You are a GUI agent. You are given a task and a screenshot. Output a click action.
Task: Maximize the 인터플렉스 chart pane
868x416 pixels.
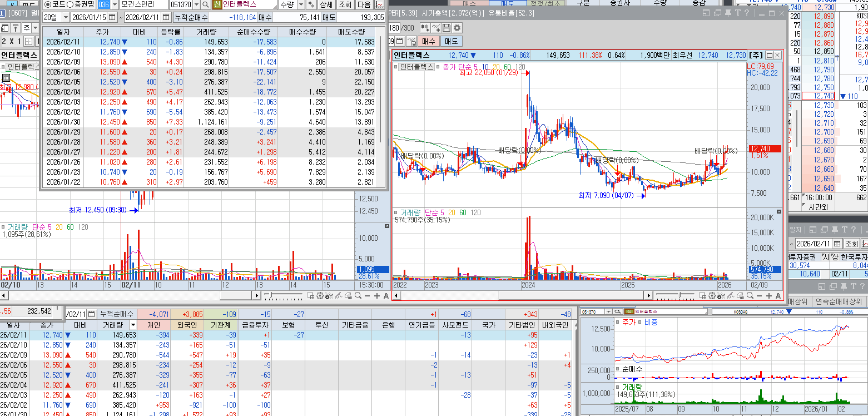click(x=770, y=55)
